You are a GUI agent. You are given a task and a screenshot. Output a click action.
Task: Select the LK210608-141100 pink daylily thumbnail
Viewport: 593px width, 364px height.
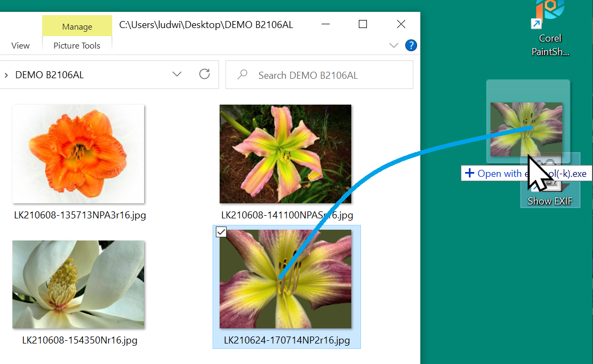click(285, 154)
